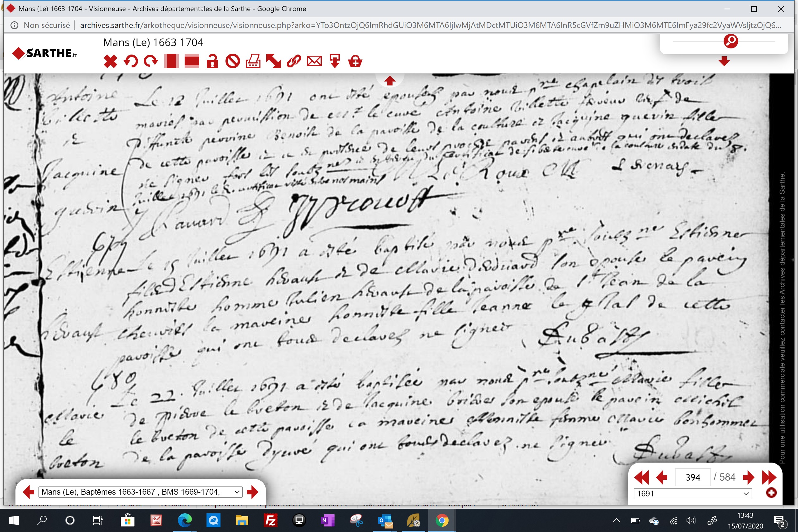Screen dimensions: 798x532
Task: Jump to last page double arrow
Action: point(769,477)
